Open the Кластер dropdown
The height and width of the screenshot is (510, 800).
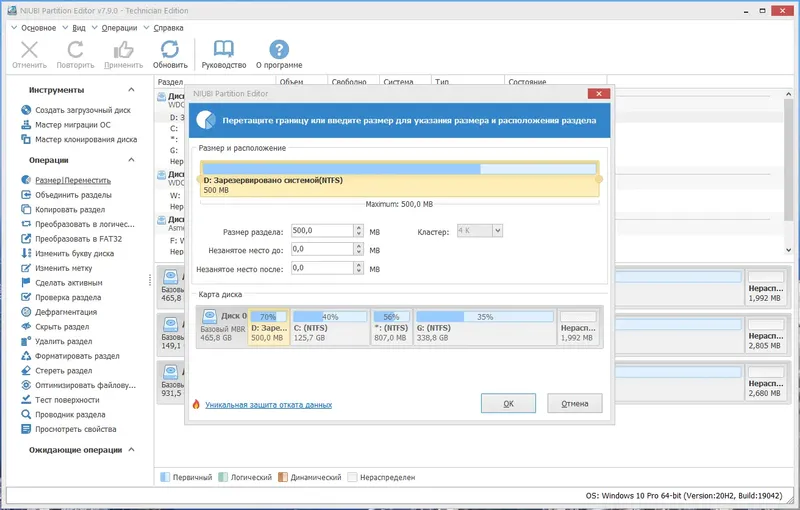pos(497,231)
